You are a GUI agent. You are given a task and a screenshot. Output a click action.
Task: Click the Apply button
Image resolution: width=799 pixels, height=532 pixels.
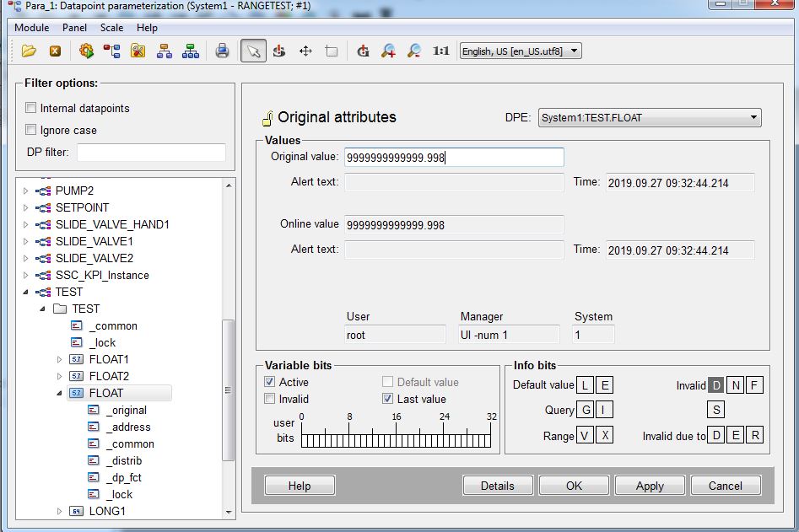point(650,486)
